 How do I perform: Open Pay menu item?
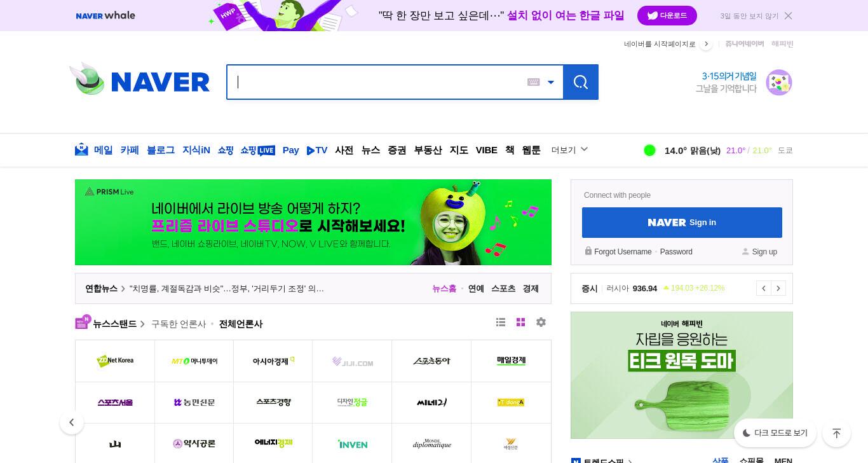tap(291, 150)
